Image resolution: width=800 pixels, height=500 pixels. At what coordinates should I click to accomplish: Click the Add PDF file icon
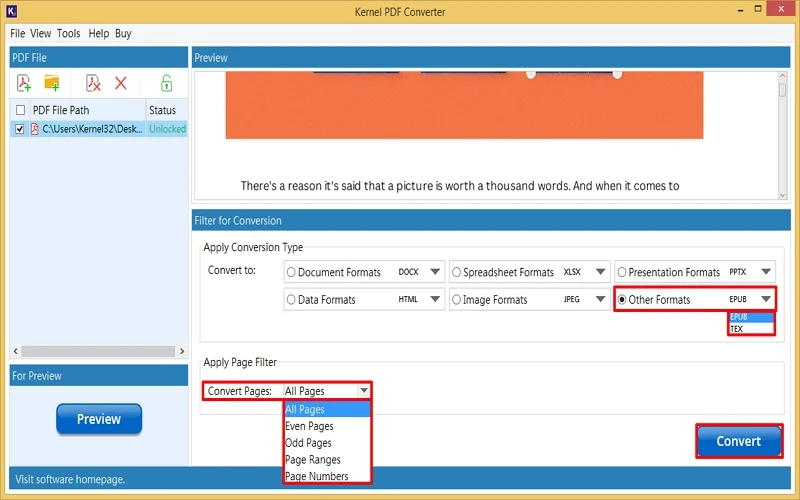point(23,83)
